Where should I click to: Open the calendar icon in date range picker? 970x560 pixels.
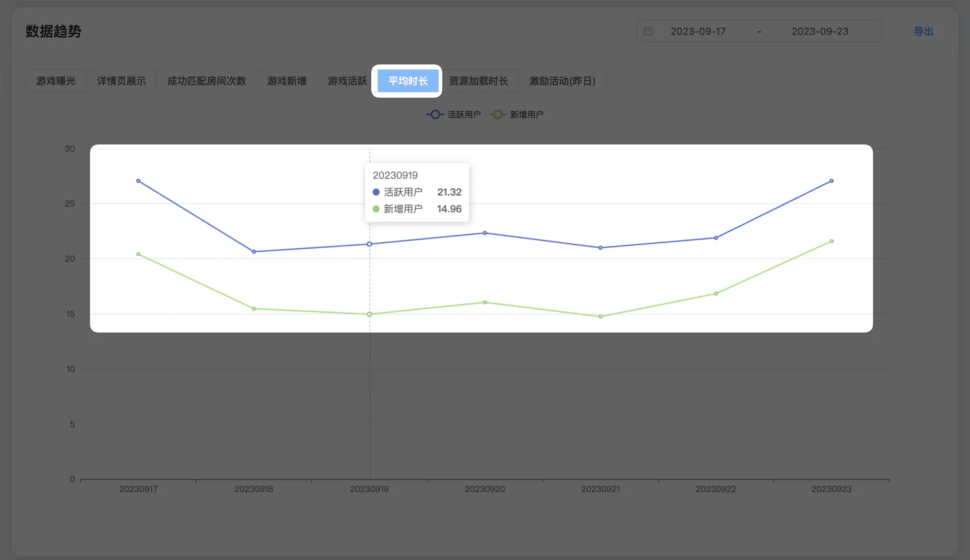(x=648, y=31)
